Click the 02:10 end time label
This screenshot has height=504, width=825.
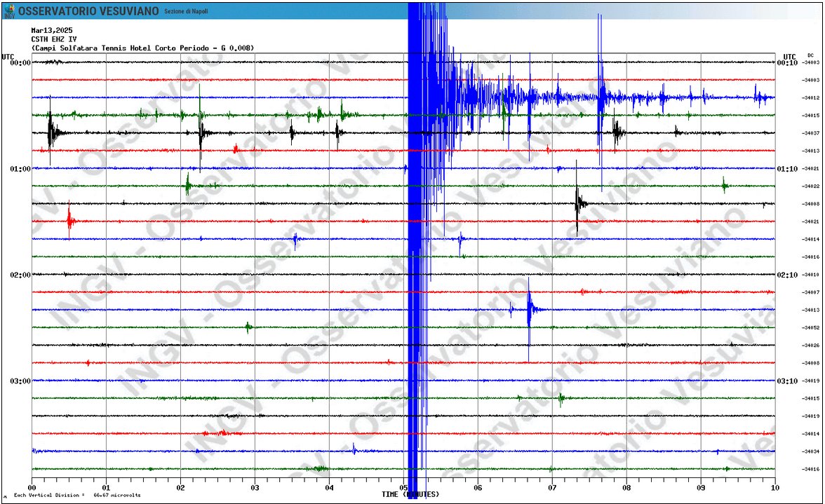coord(787,275)
